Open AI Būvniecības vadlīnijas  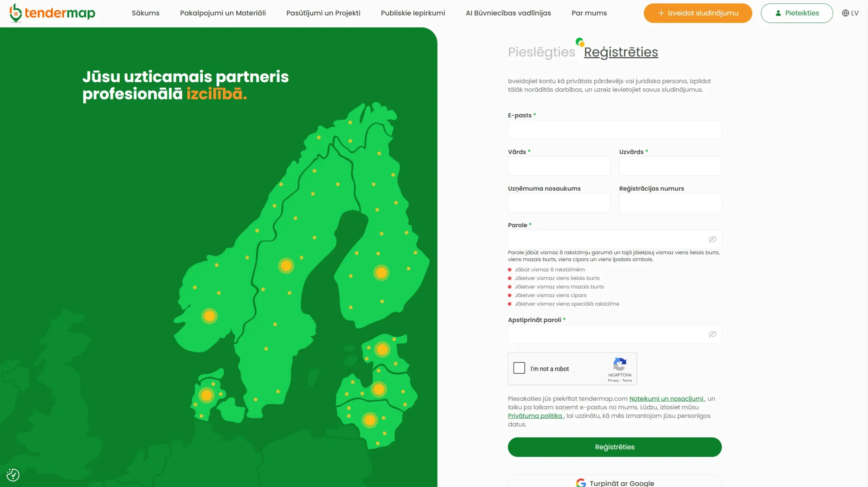[508, 13]
